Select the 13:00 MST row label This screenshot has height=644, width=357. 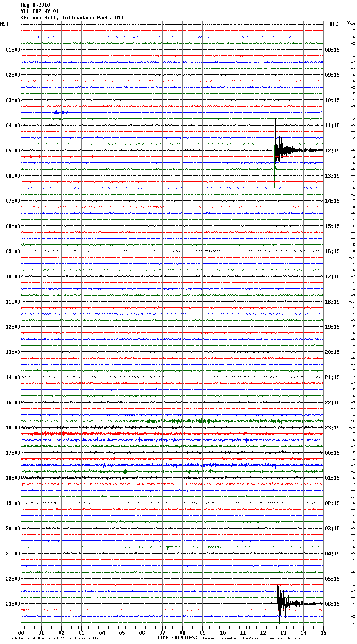[x=13, y=352]
